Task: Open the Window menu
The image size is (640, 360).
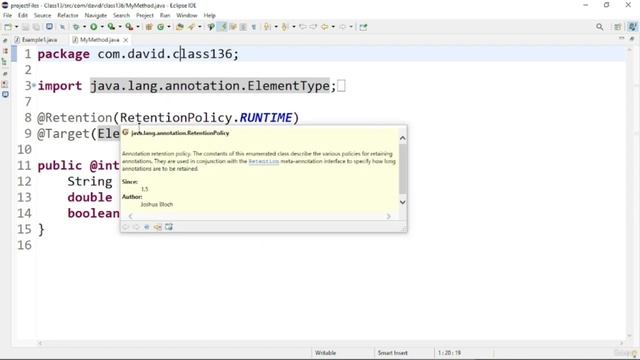Action: 187,15
